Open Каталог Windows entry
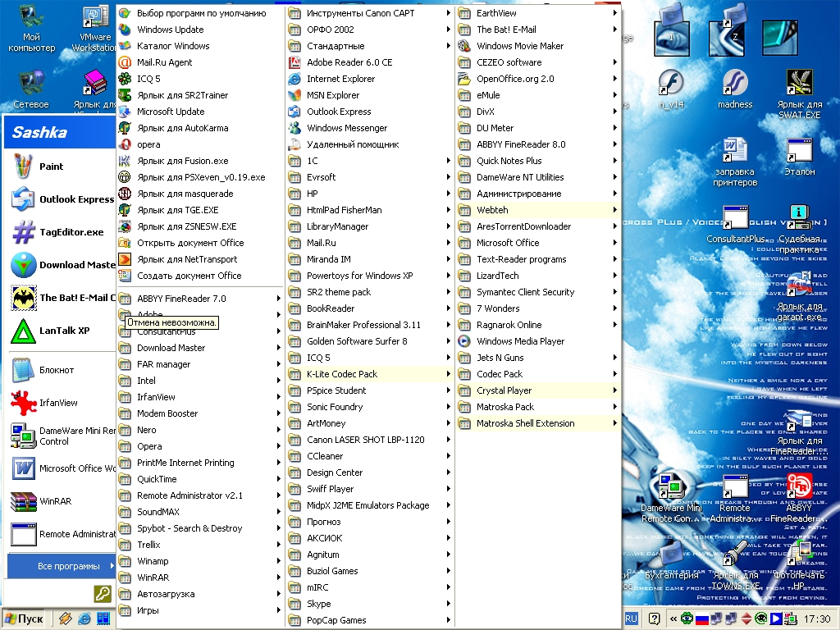The image size is (840, 630). pos(199,46)
